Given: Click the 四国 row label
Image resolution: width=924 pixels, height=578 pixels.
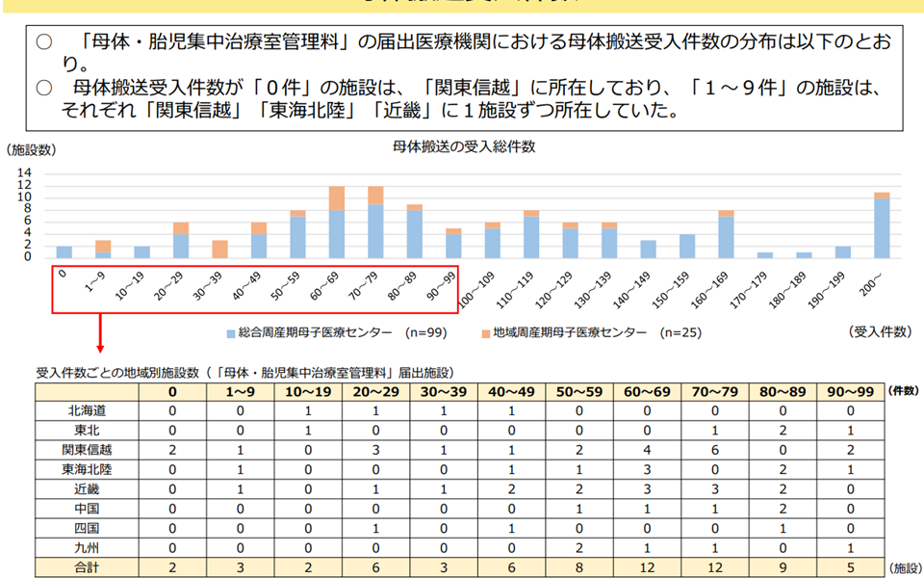Looking at the screenshot, I should coord(85,528).
